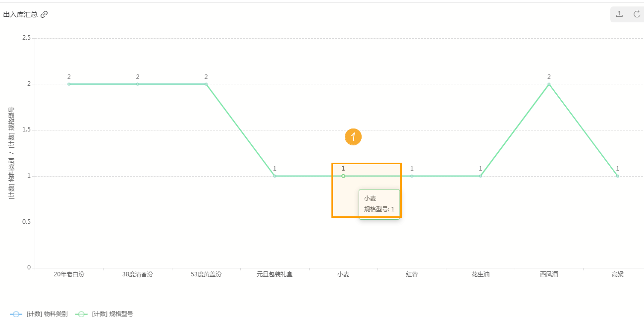The width and height of the screenshot is (644, 317).
Task: Click the export icon in the chart toolbar
Action: tap(619, 14)
